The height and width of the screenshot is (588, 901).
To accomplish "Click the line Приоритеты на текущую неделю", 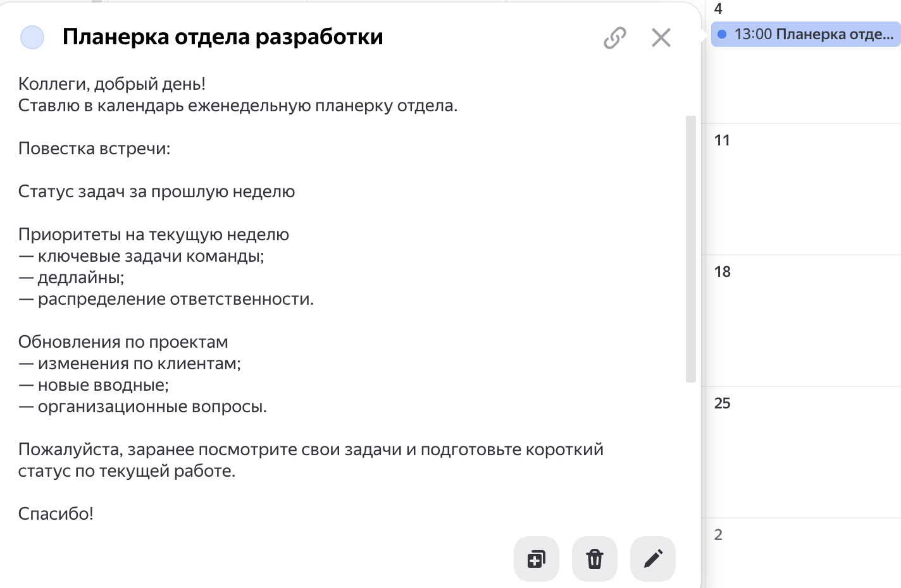I will click(x=154, y=235).
